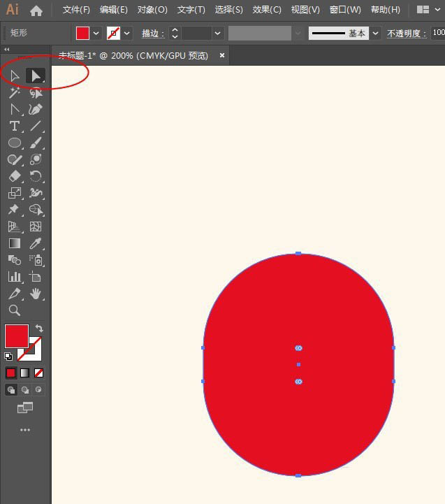Activate the Hand tool
This screenshot has width=445, height=504.
pos(36,294)
